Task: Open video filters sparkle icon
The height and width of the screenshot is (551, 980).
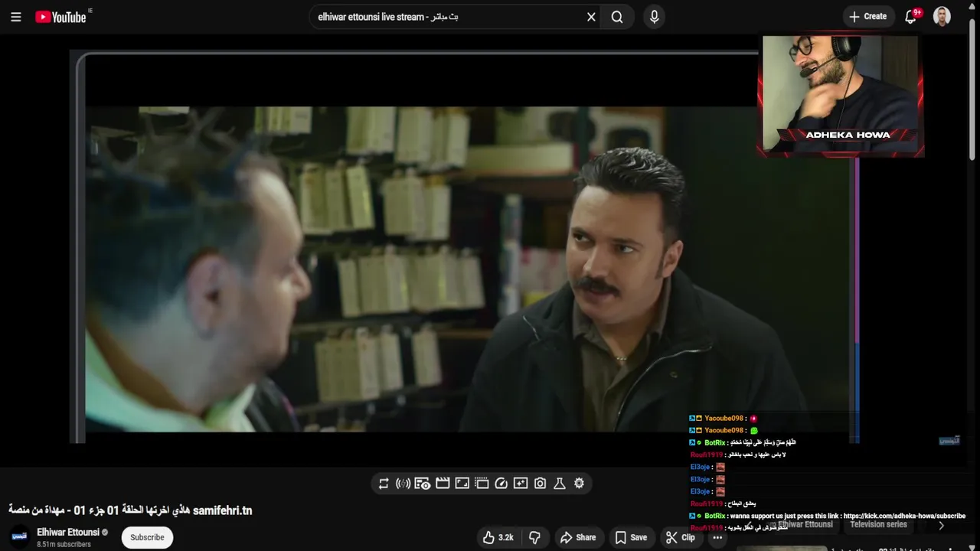Action: (x=521, y=484)
